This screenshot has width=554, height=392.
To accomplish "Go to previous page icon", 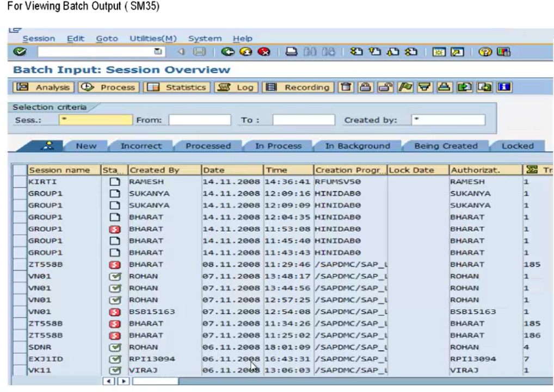I will click(x=375, y=52).
